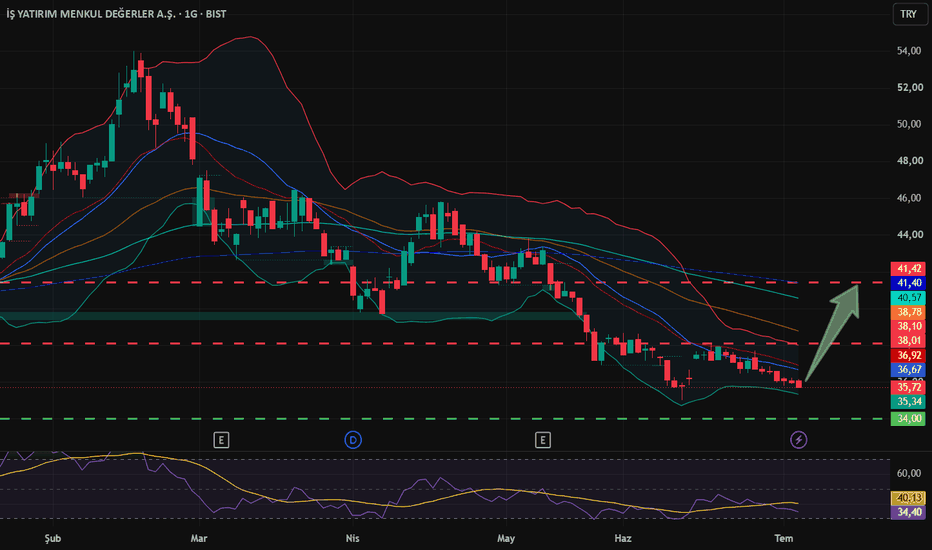932x550 pixels.
Task: Click the 50,00 price axis value
Action: coord(909,124)
